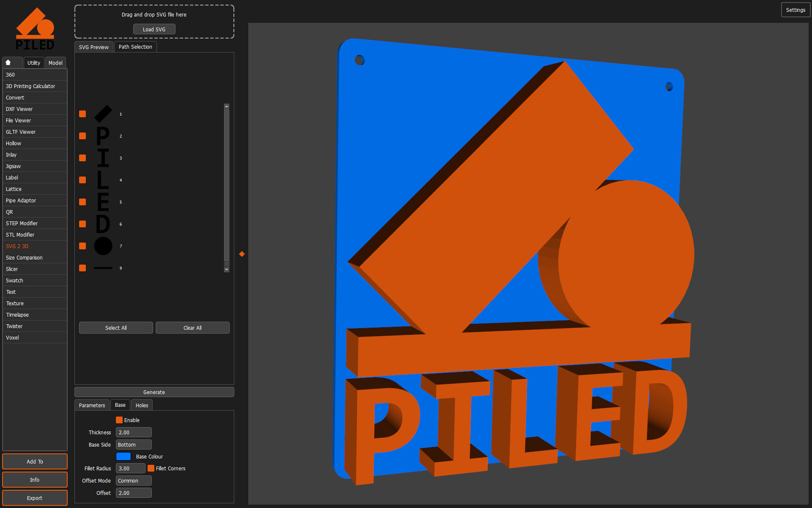
Task: Toggle path 5 checkbox
Action: (x=82, y=202)
